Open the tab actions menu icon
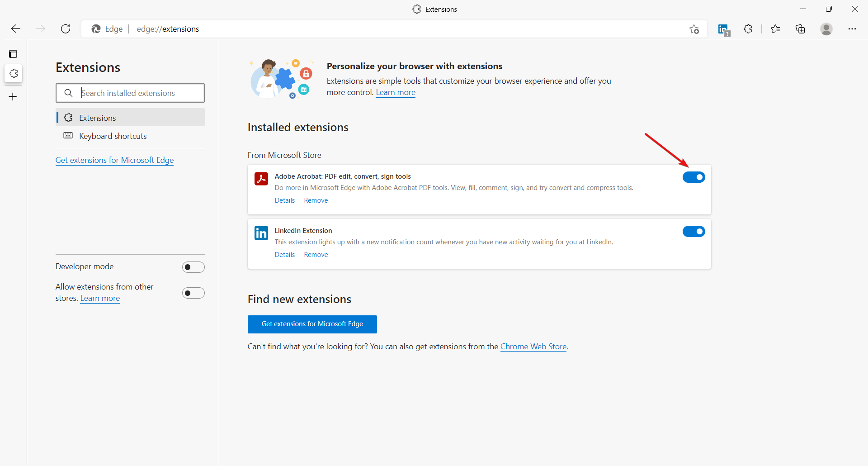This screenshot has width=868, height=466. 13,54
